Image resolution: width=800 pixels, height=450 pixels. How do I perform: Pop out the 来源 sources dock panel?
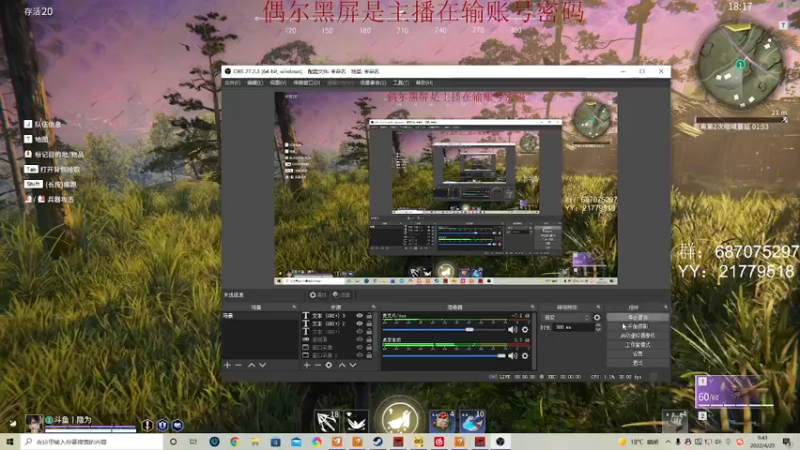tap(373, 307)
